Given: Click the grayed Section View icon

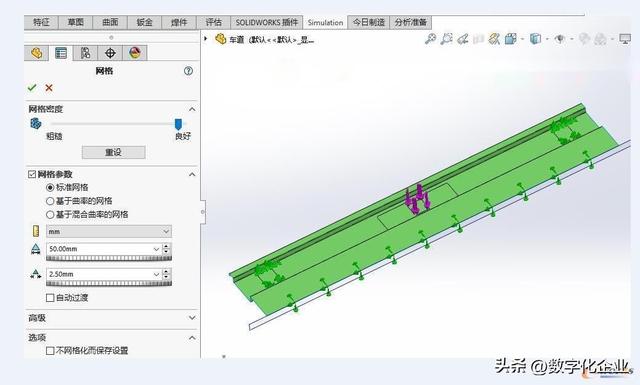Looking at the screenshot, I should pyautogui.click(x=478, y=39).
